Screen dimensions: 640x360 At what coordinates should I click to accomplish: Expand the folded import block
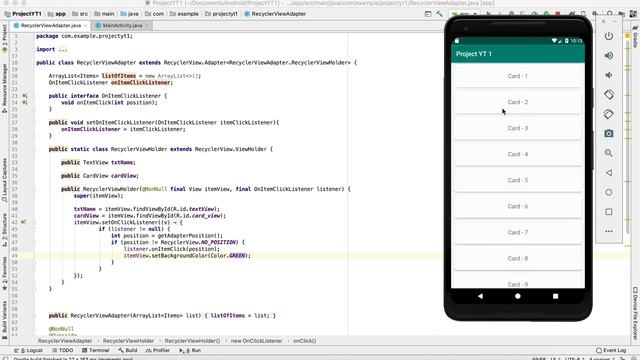[x=63, y=49]
